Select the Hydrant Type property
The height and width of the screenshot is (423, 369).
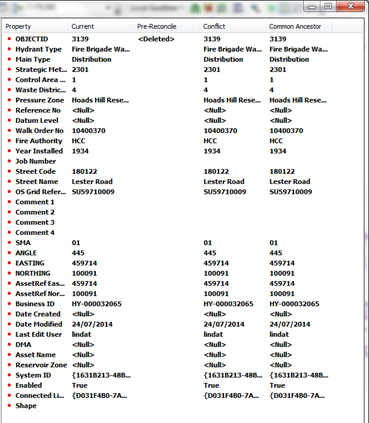click(38, 49)
